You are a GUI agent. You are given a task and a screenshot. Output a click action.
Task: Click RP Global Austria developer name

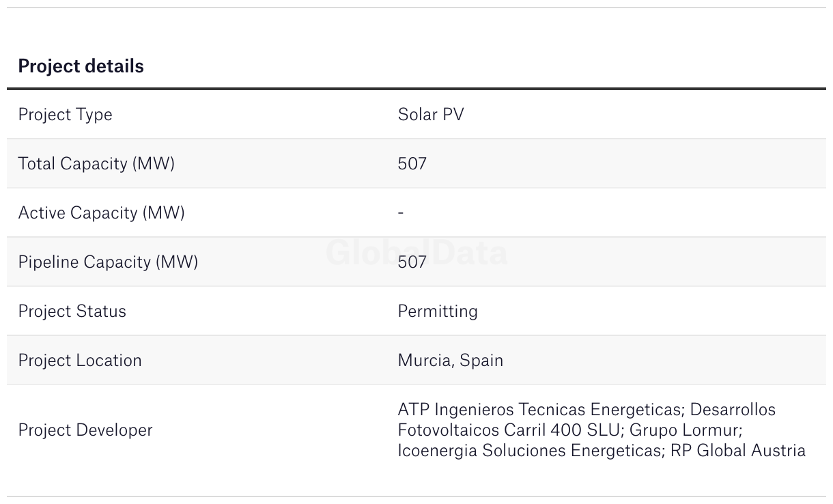pos(738,451)
